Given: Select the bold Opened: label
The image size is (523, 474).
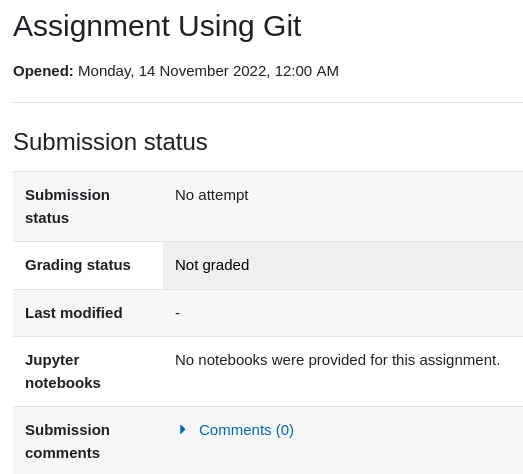Looking at the screenshot, I should tap(43, 71).
